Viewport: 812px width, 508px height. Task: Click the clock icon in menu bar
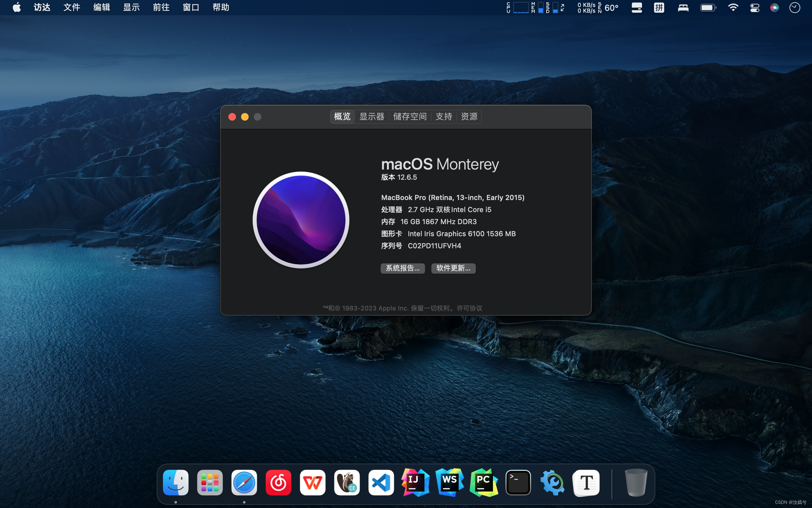click(795, 7)
